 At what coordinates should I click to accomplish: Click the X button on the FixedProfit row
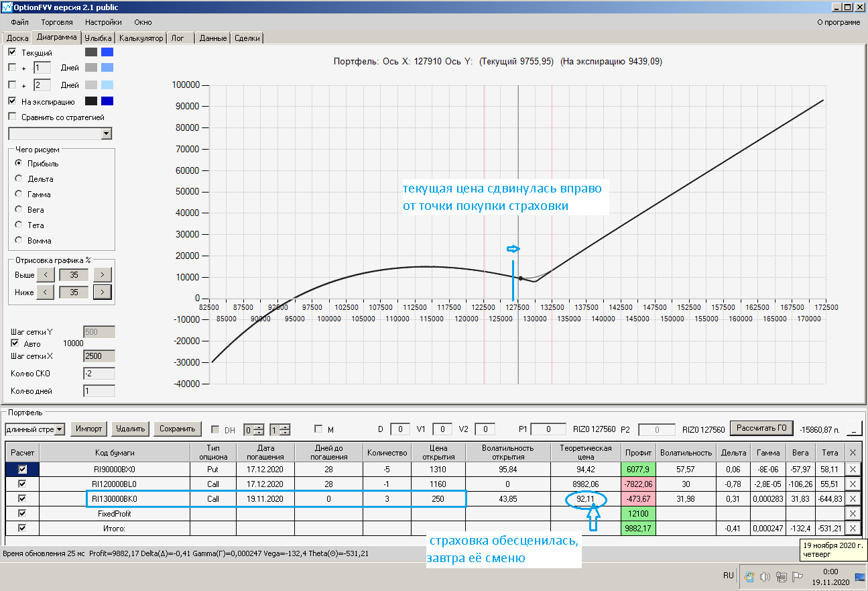coord(853,513)
